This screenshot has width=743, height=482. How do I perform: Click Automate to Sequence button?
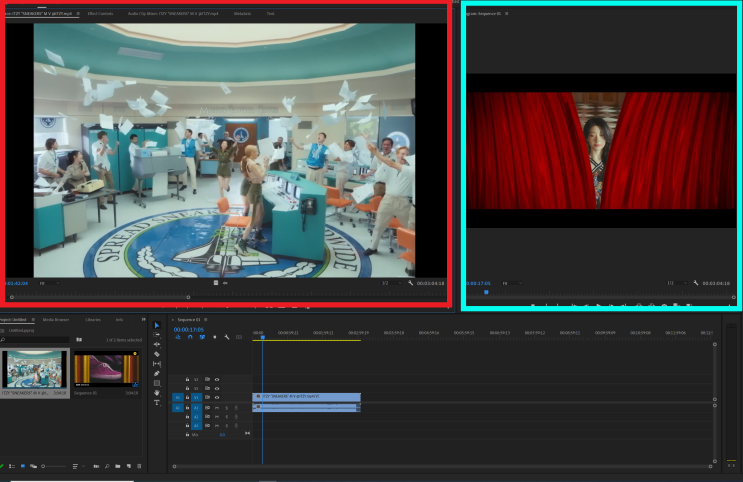click(96, 466)
